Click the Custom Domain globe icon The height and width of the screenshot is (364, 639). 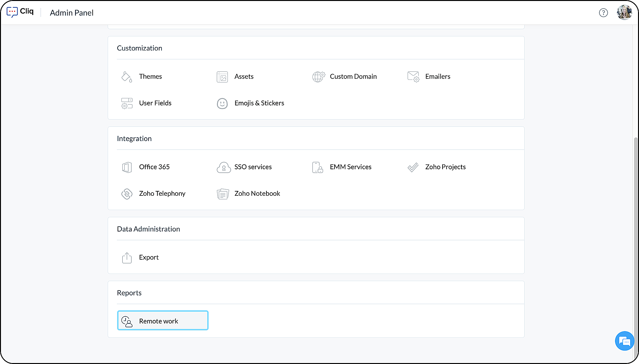[x=318, y=77]
